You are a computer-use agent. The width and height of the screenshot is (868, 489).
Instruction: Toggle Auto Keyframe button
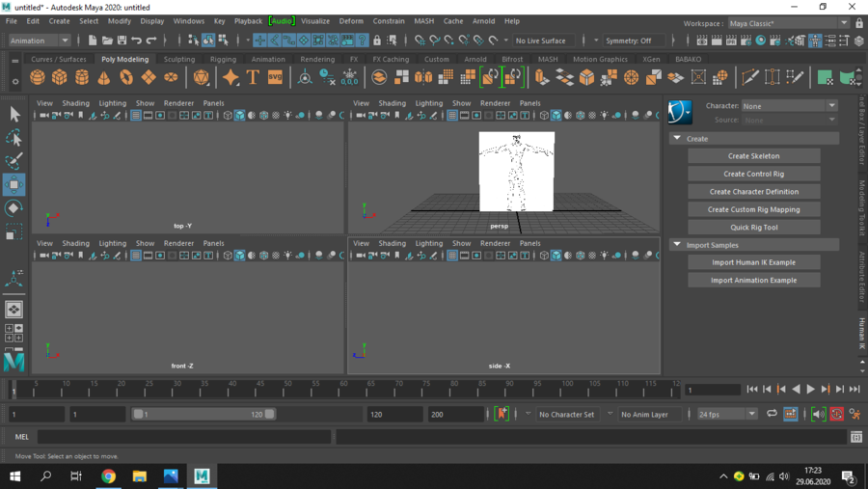(x=836, y=414)
